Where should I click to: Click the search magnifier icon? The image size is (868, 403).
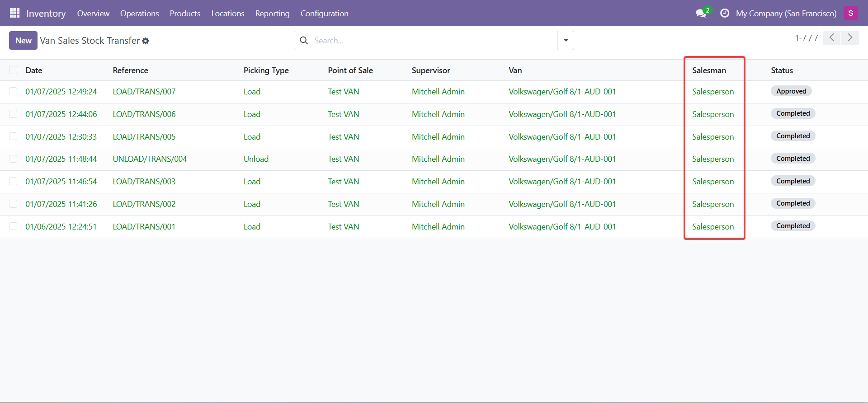[304, 41]
